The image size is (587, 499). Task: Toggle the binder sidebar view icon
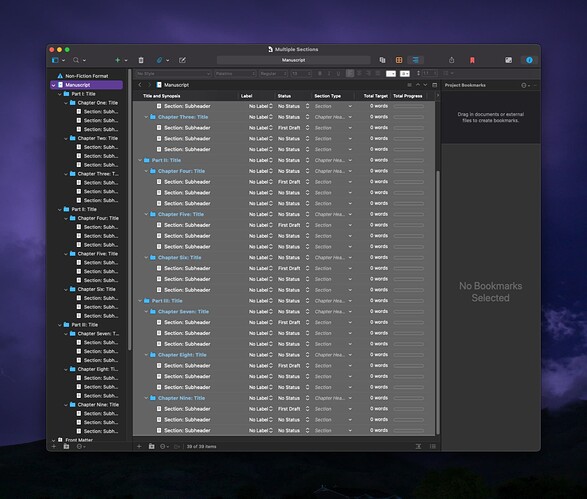(55, 60)
